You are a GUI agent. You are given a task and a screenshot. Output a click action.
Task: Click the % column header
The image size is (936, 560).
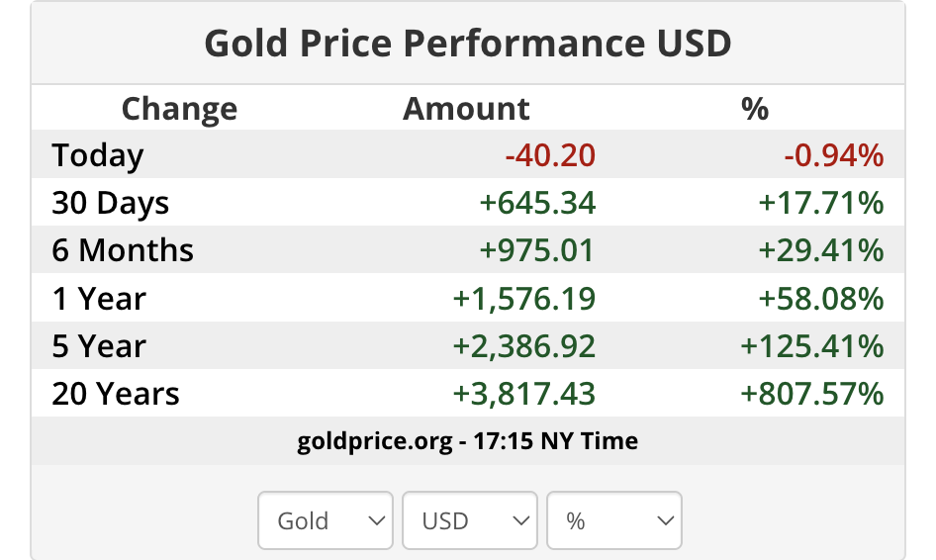click(755, 109)
